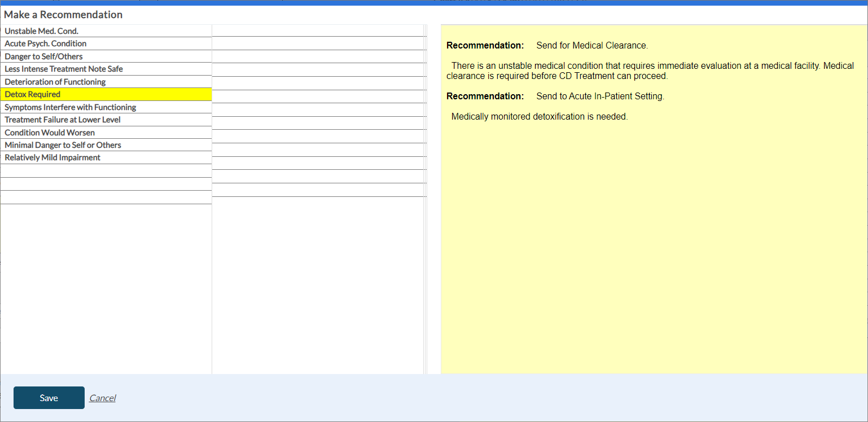
Task: Click the medically monitored detoxification text
Action: pyautogui.click(x=539, y=117)
